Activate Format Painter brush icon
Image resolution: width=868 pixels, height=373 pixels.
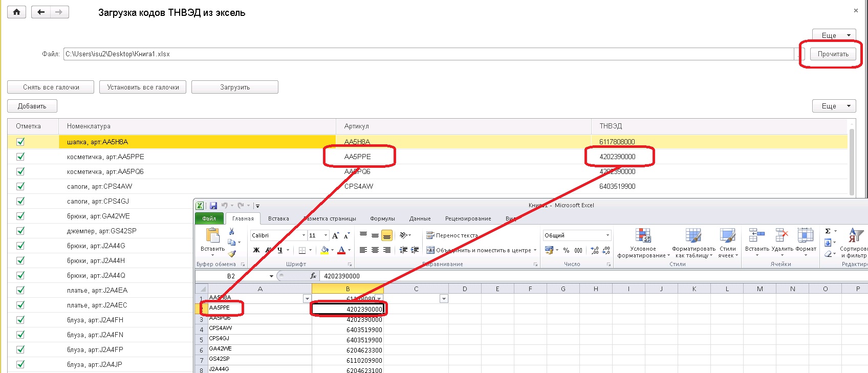pyautogui.click(x=232, y=253)
